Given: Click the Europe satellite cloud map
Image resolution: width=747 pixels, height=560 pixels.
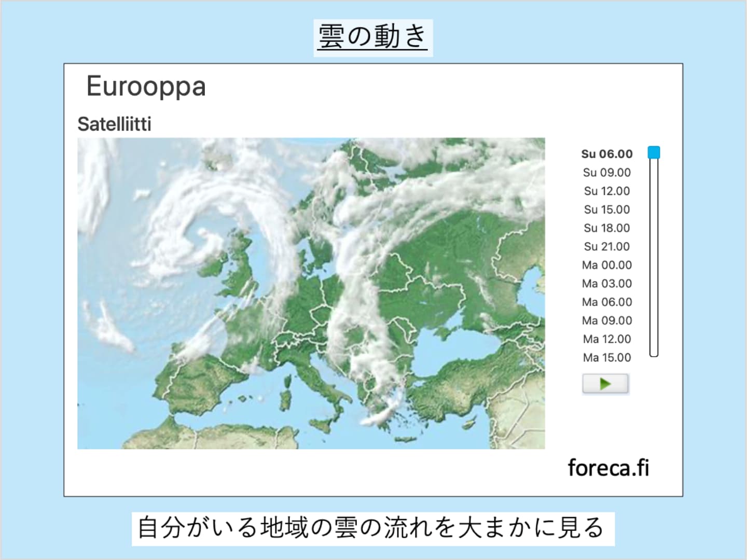Looking at the screenshot, I should [311, 293].
